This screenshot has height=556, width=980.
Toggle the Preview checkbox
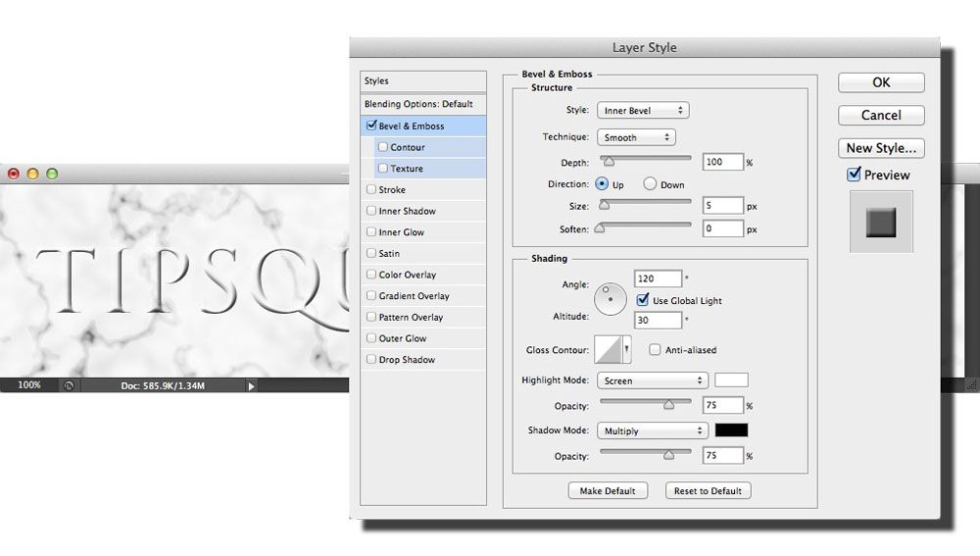pyautogui.click(x=854, y=174)
